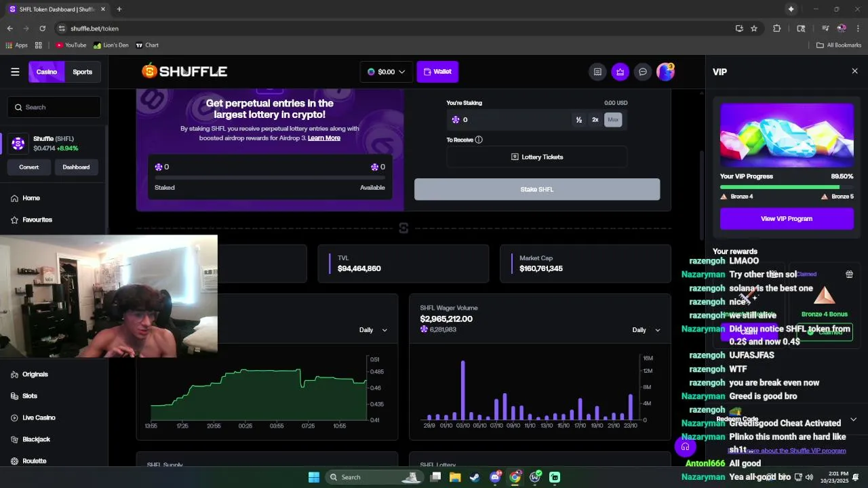Open the Wager Volume Daily dropdown
The image size is (868, 488).
point(646,330)
